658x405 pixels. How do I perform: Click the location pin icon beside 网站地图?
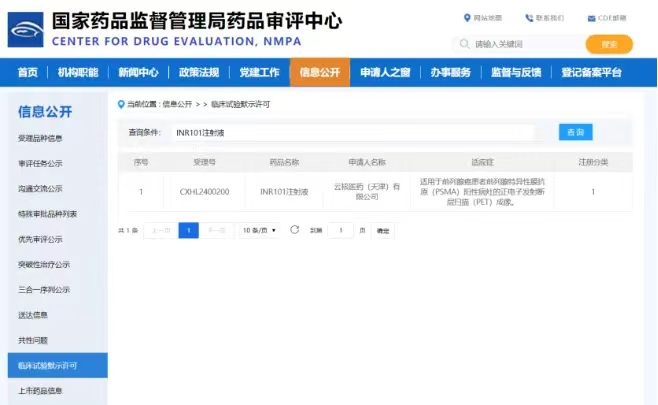click(x=467, y=18)
